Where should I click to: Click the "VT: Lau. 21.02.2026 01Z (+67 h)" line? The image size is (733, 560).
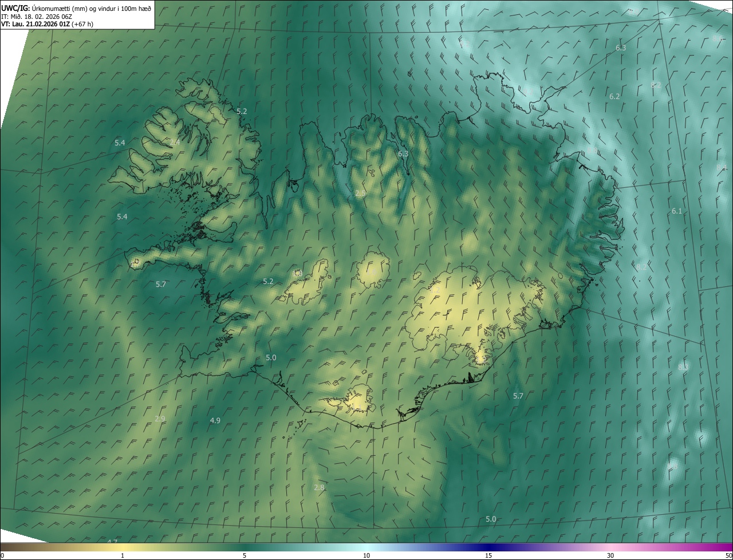pos(47,24)
